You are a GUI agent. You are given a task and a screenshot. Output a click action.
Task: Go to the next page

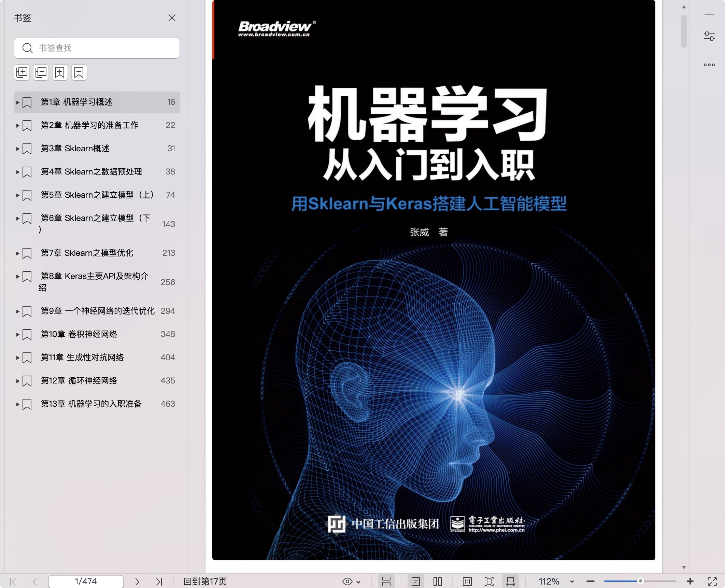click(x=137, y=581)
